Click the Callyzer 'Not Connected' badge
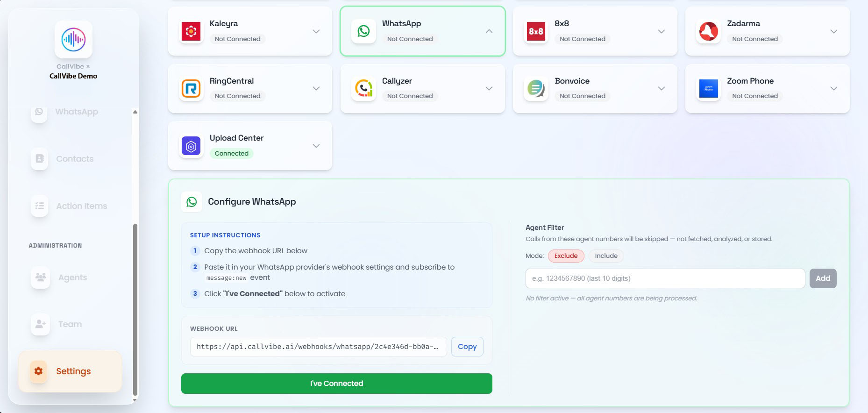Screen dimensions: 868x413 410,96
